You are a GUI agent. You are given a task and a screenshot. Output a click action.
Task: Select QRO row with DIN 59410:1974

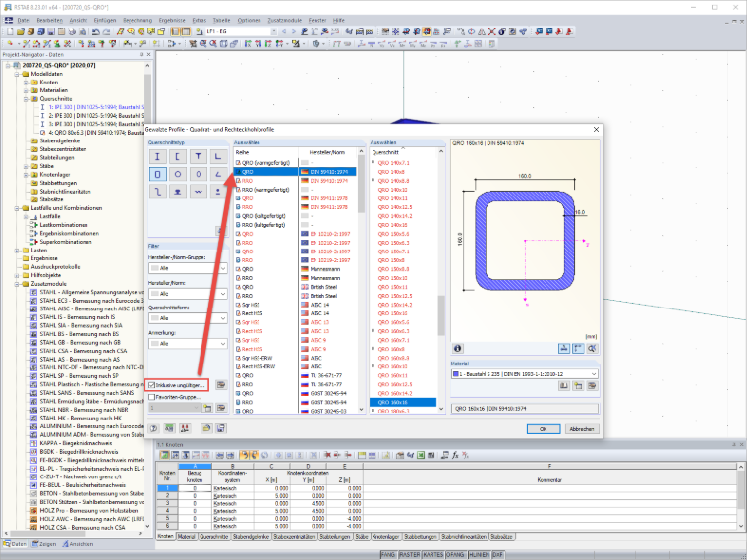(x=296, y=171)
